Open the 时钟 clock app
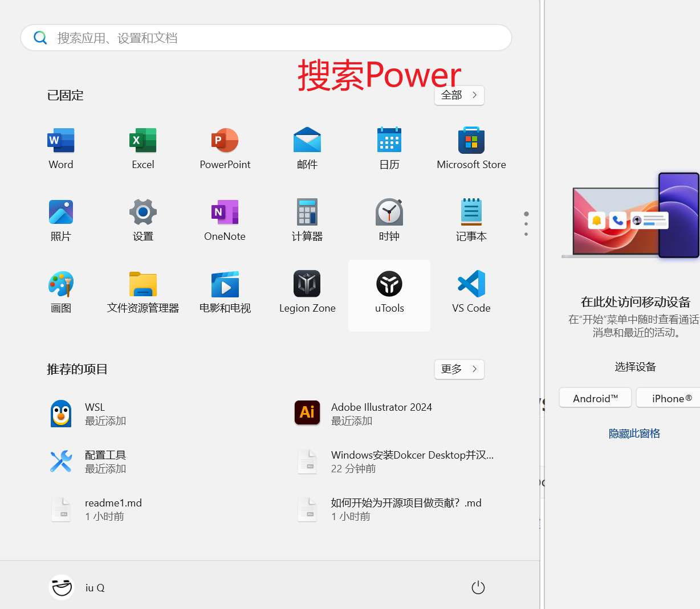700x609 pixels. [x=389, y=220]
